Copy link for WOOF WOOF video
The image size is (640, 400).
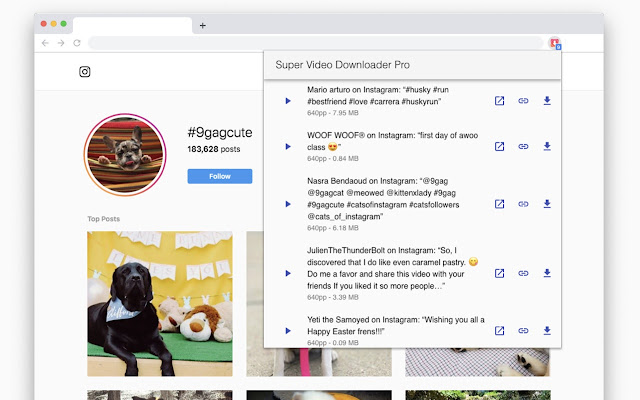tap(523, 147)
